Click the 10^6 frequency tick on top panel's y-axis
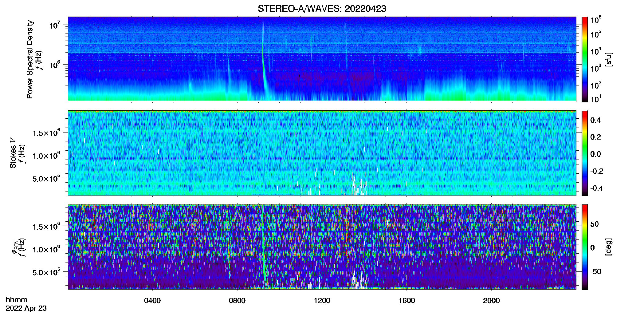 [x=55, y=65]
